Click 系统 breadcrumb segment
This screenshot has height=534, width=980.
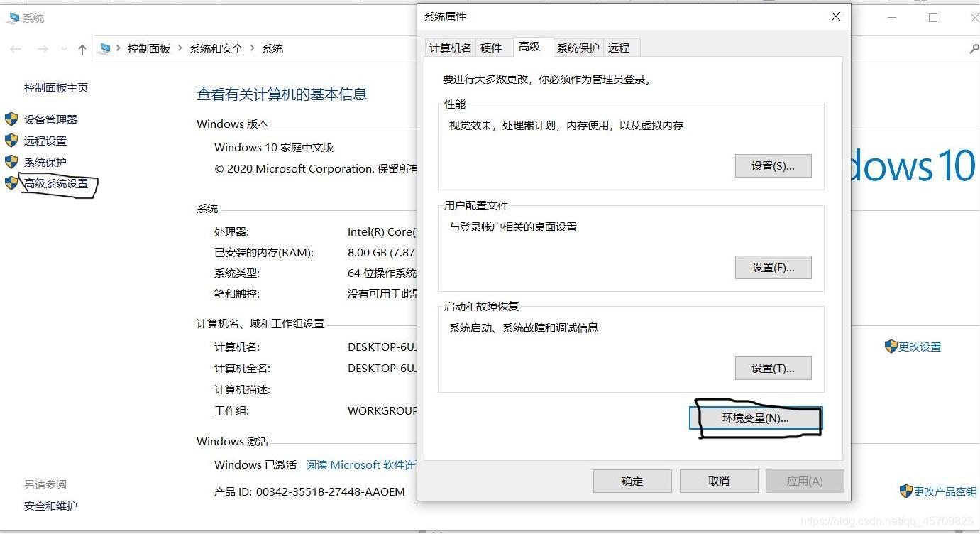coord(272,49)
